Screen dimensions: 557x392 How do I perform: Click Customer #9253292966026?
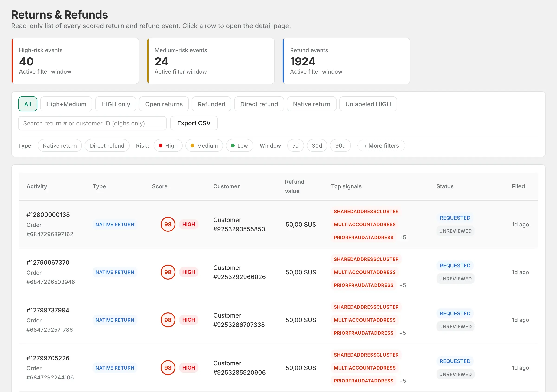pos(240,272)
